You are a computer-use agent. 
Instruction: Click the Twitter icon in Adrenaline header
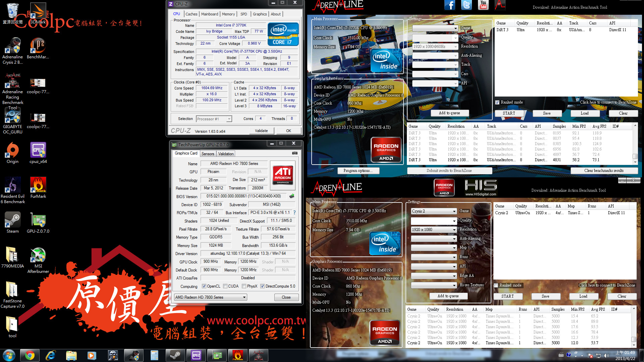pos(466,5)
